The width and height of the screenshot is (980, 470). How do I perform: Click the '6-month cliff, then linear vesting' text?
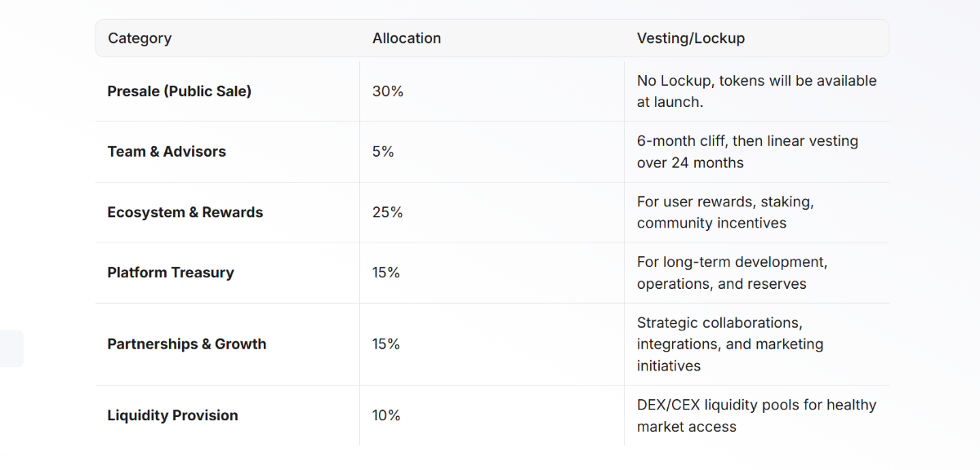point(747,141)
